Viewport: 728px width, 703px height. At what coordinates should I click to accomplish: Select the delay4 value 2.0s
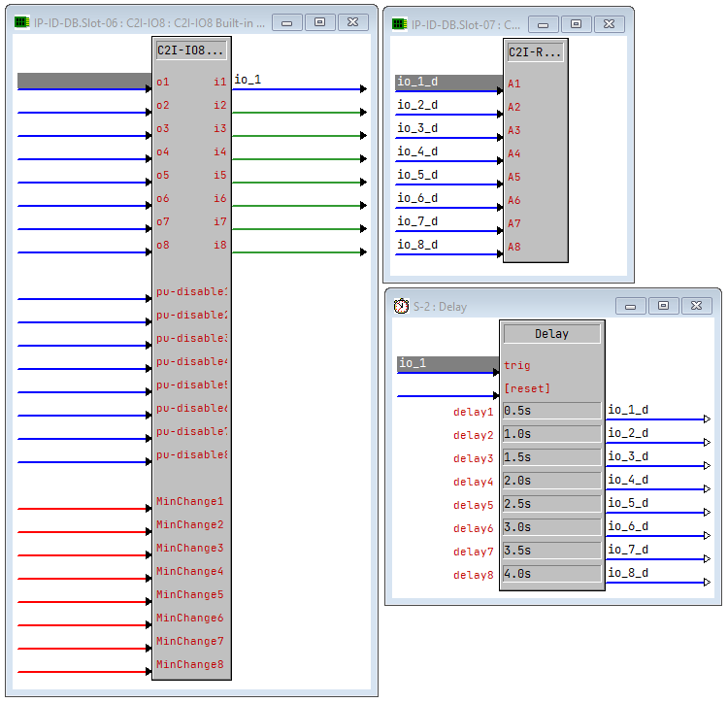(551, 482)
